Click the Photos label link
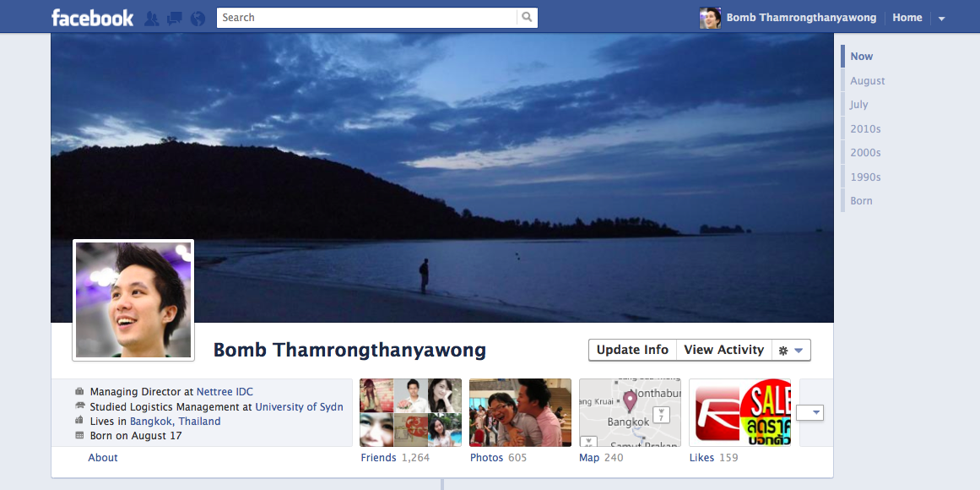This screenshot has height=490, width=980. (486, 457)
